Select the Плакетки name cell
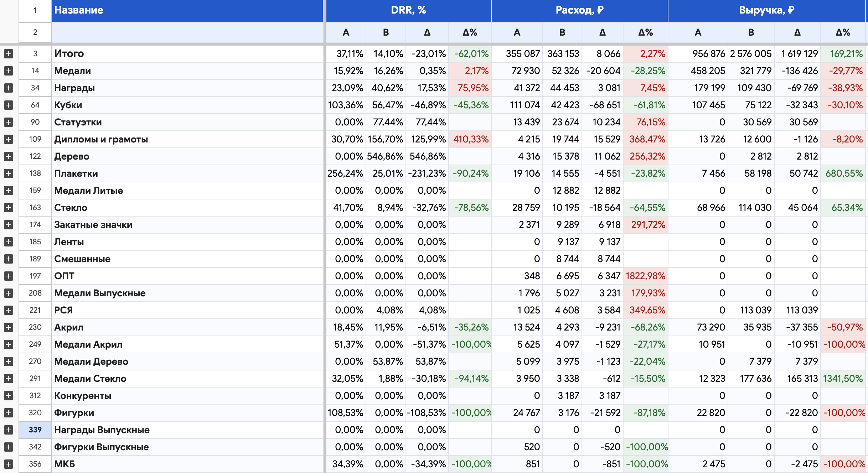The image size is (868, 473). 187,173
